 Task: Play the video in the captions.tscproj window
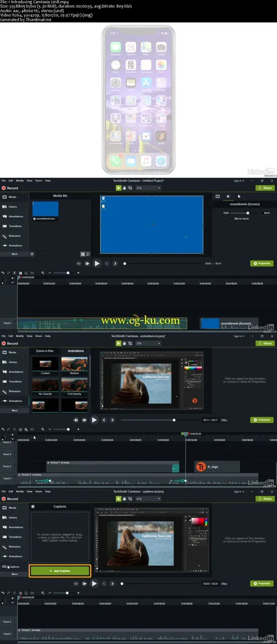pyautogui.click(x=94, y=583)
